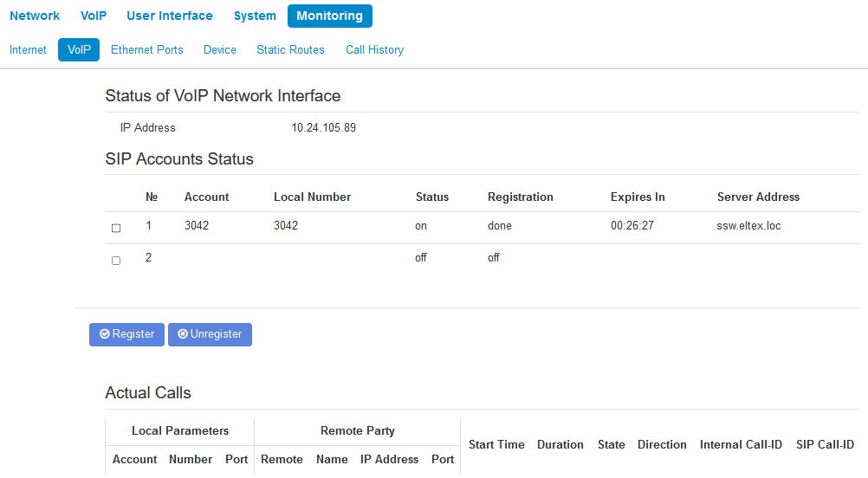Select the Monitoring main menu

coord(329,16)
